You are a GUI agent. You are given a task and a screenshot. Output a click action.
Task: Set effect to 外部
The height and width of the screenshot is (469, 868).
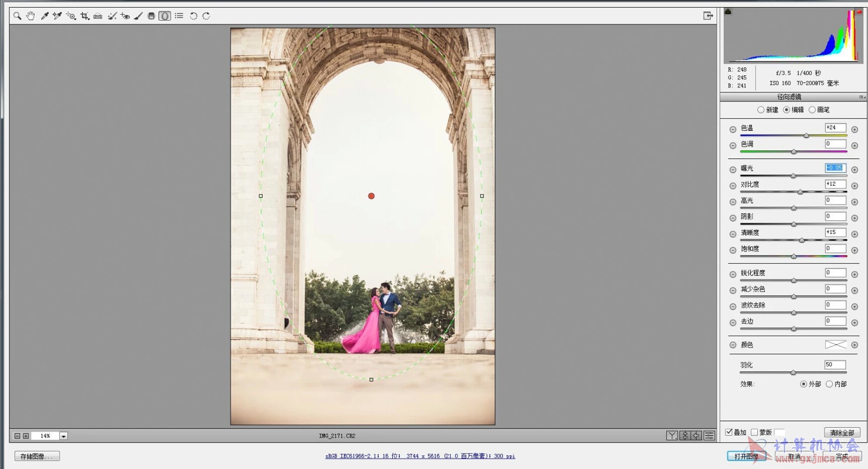[803, 384]
